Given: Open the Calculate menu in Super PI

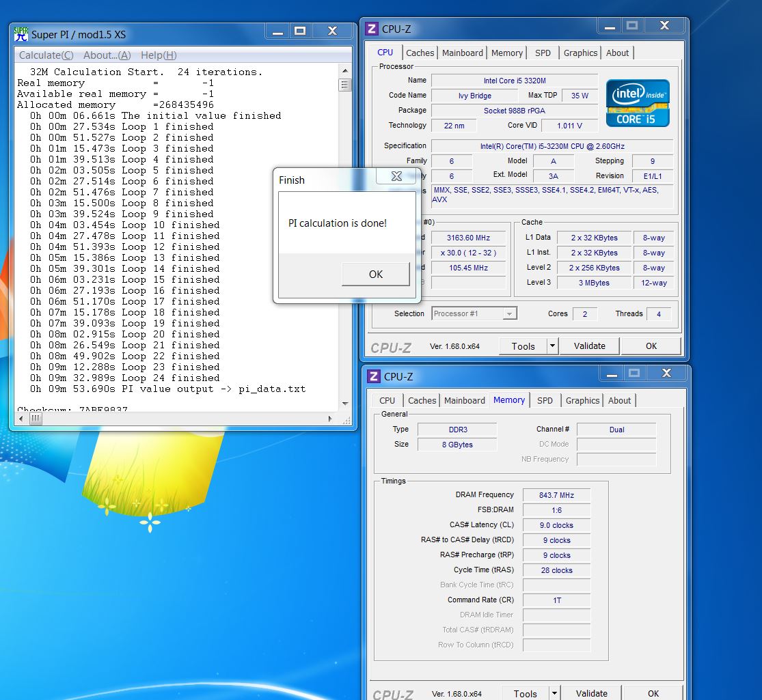Looking at the screenshot, I should pyautogui.click(x=46, y=55).
